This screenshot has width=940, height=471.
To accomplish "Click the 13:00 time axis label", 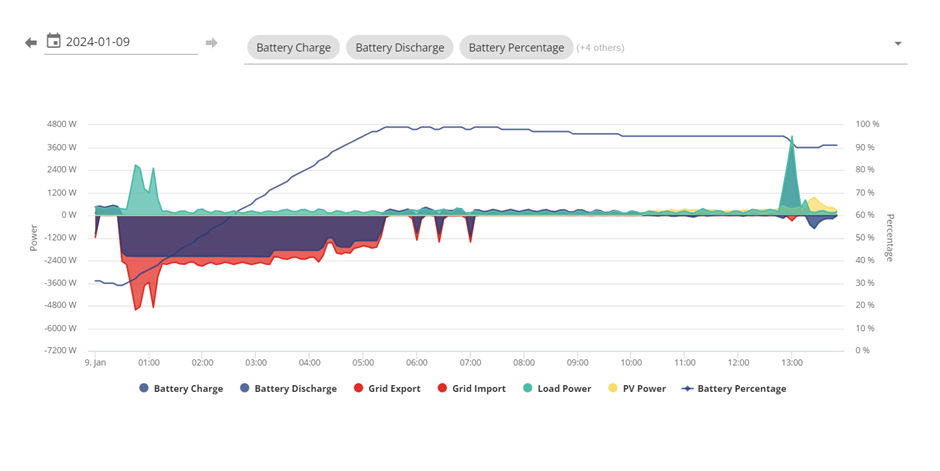I will (x=792, y=363).
